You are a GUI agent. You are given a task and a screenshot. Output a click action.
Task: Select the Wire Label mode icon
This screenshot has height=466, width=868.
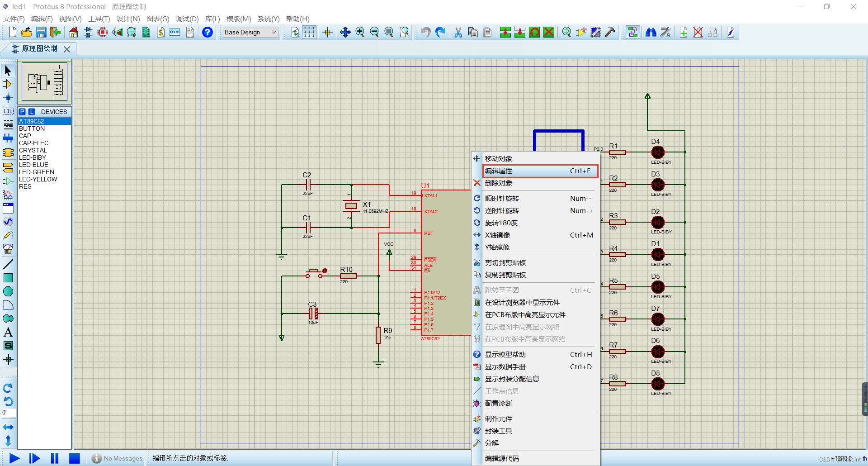coord(8,111)
